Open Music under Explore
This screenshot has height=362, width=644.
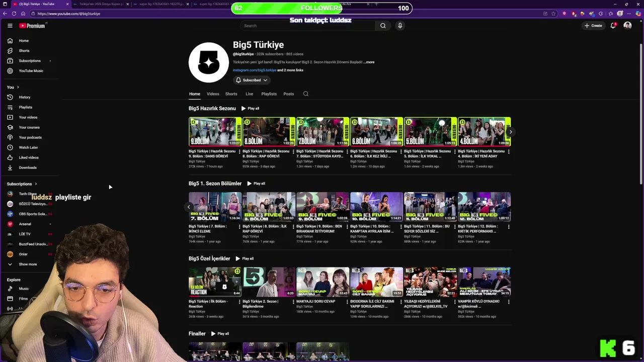(30, 289)
